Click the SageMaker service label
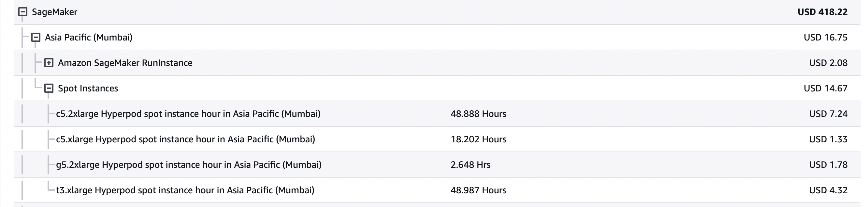Viewport: 868px width, 207px height. [55, 12]
